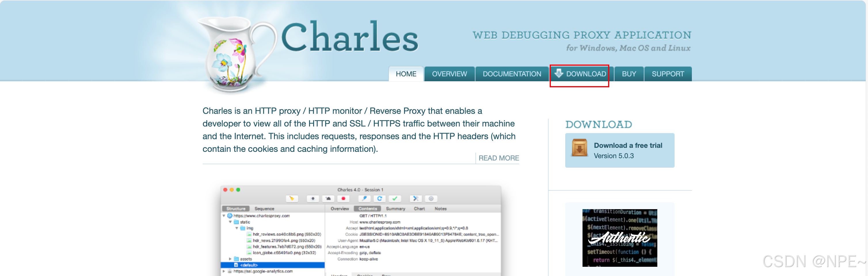The width and height of the screenshot is (868, 276).
Task: Click the green zoom dot in Charles screenshot
Action: (x=238, y=190)
